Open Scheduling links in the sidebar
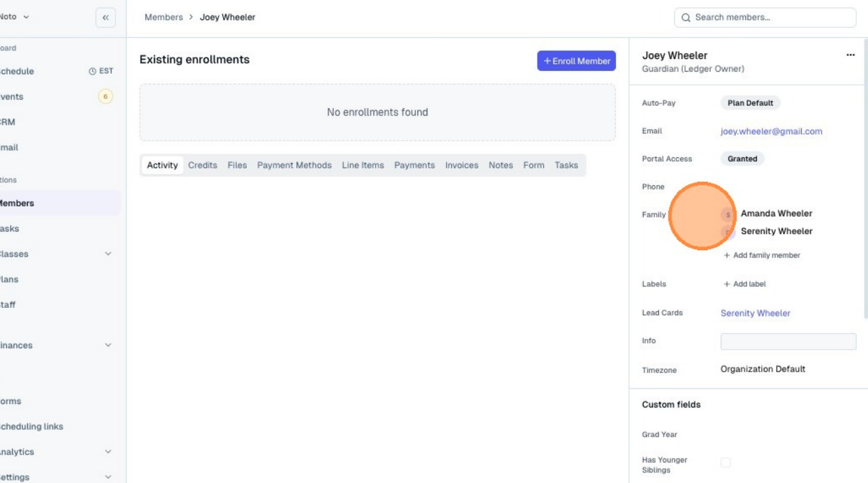 click(x=32, y=427)
